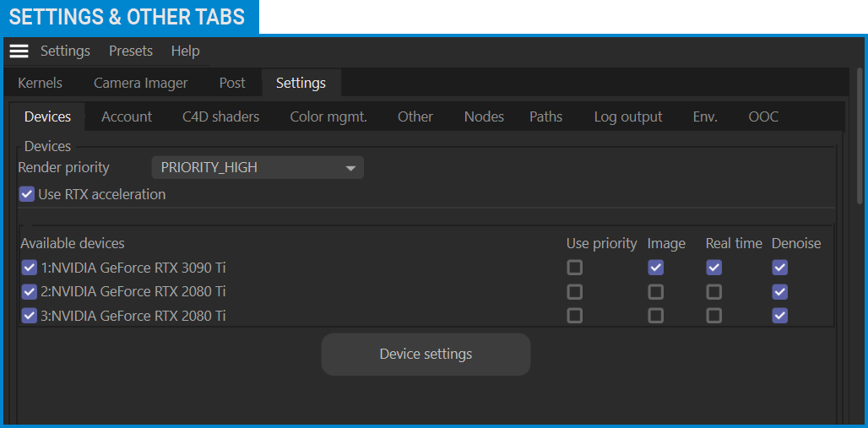
Task: Open the hamburger menu icon
Action: click(19, 51)
